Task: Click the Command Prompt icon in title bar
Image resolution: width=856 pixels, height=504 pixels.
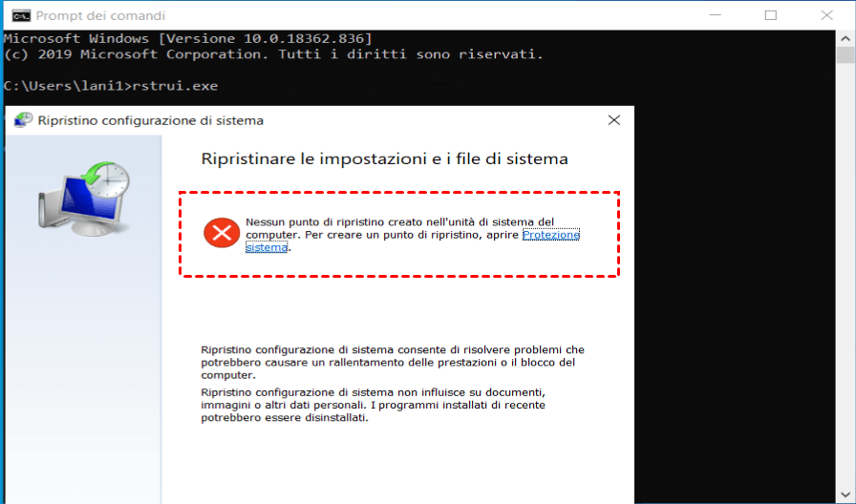Action: (21, 16)
